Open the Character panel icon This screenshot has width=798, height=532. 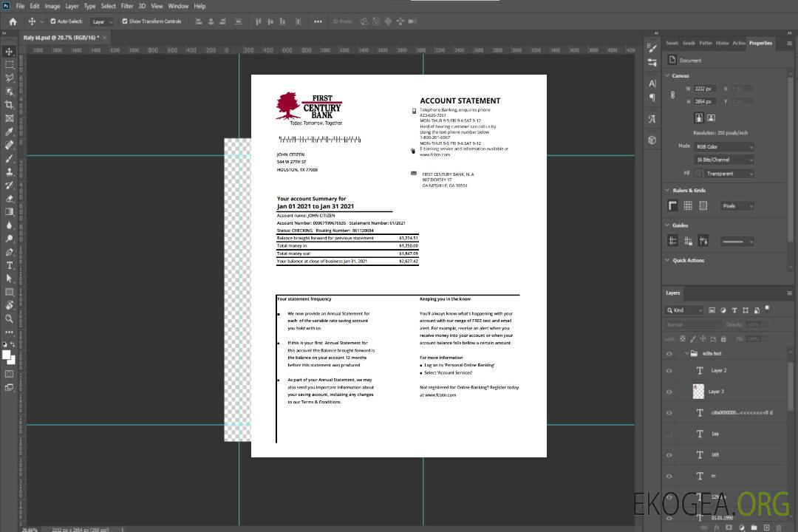(x=652, y=83)
